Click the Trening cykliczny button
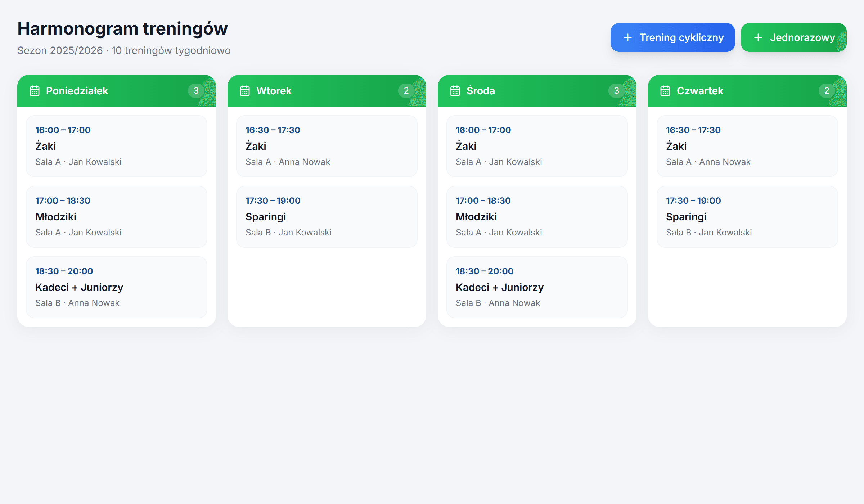This screenshot has width=864, height=504. [672, 37]
